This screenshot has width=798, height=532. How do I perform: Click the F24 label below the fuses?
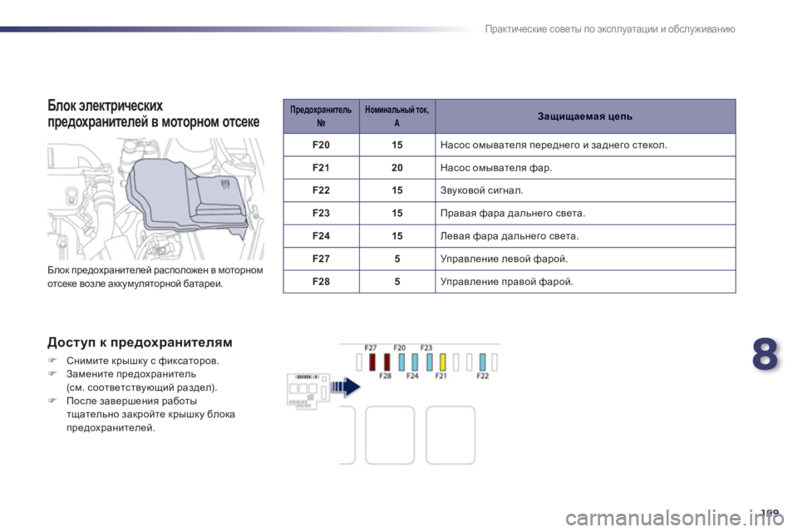click(412, 376)
